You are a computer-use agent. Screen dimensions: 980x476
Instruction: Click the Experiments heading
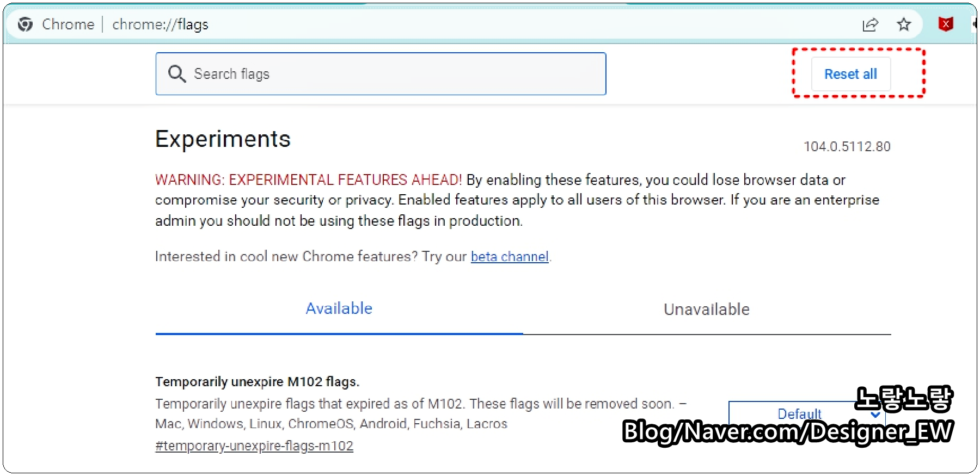223,139
